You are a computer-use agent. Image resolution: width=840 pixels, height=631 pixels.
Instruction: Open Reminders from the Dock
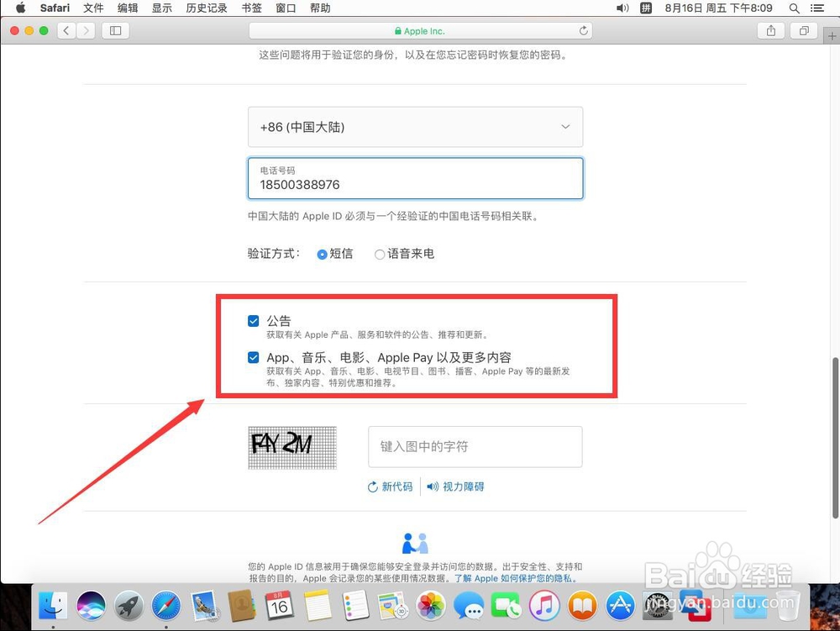pyautogui.click(x=355, y=605)
